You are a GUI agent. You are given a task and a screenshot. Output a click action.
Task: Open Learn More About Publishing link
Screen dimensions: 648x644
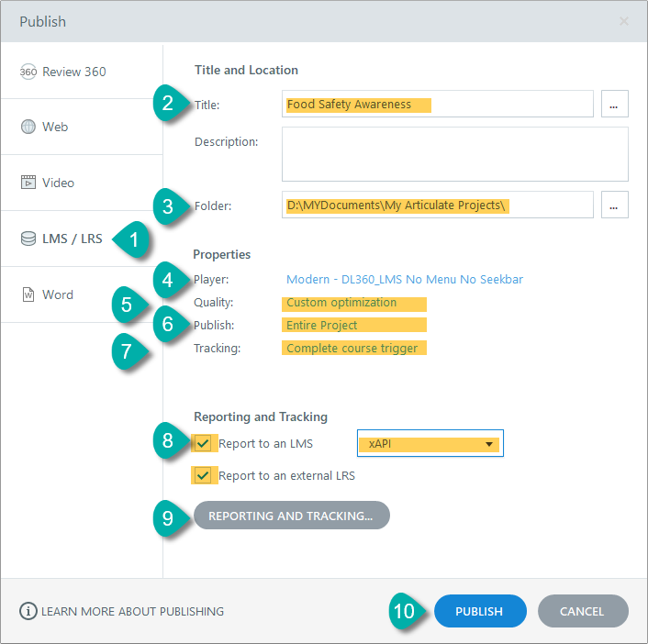pyautogui.click(x=132, y=611)
